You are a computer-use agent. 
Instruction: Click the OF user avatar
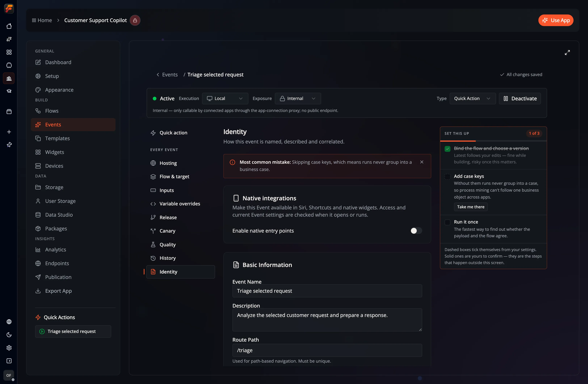pos(9,375)
